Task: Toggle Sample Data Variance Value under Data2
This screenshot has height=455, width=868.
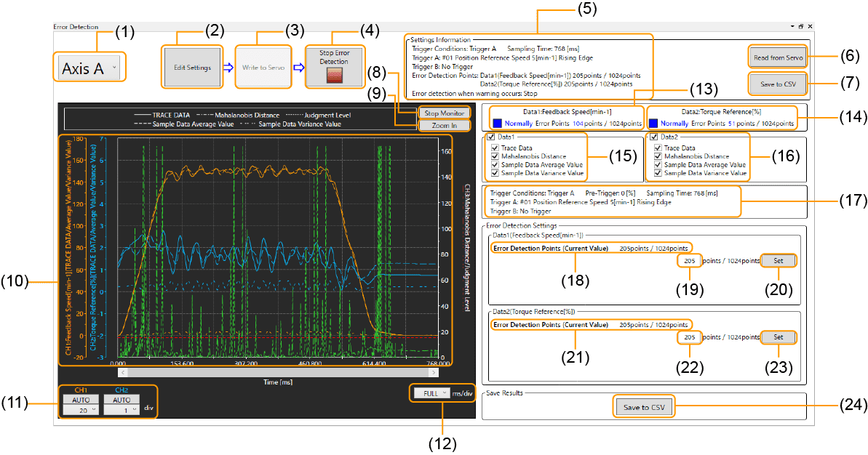Action: 658,173
